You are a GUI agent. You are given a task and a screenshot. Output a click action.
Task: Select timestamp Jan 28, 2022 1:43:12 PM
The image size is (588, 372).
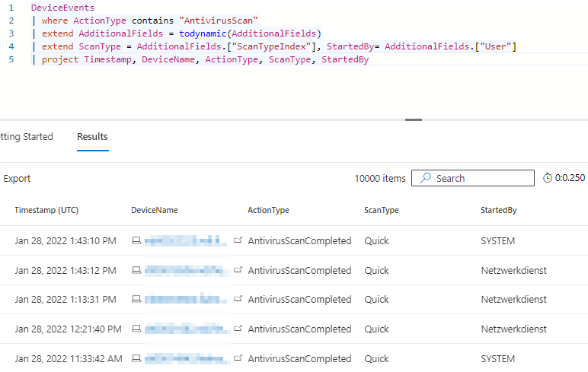[x=66, y=270]
